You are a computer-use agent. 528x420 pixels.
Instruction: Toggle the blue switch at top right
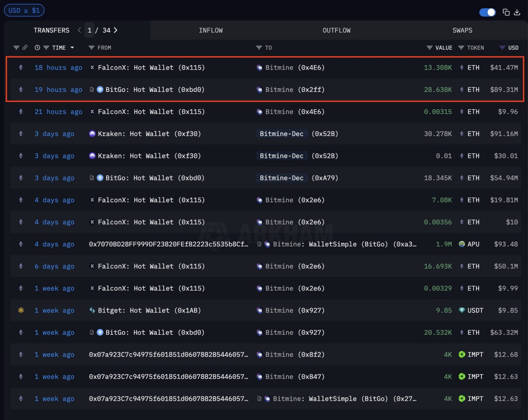487,12
